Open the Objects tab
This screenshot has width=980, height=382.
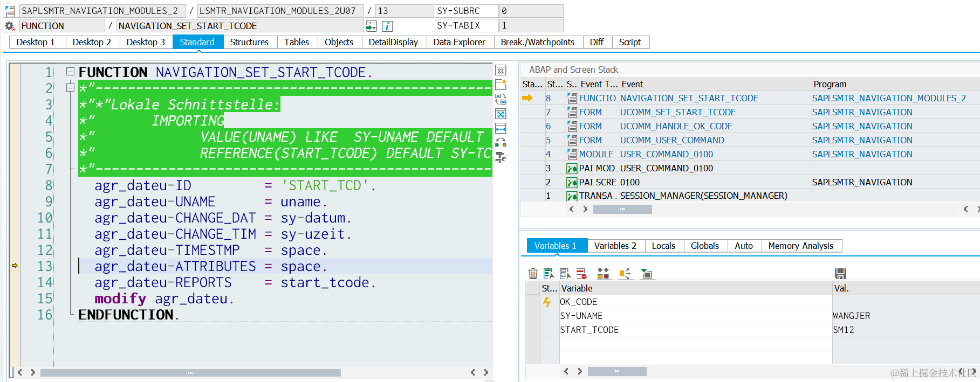(x=339, y=42)
